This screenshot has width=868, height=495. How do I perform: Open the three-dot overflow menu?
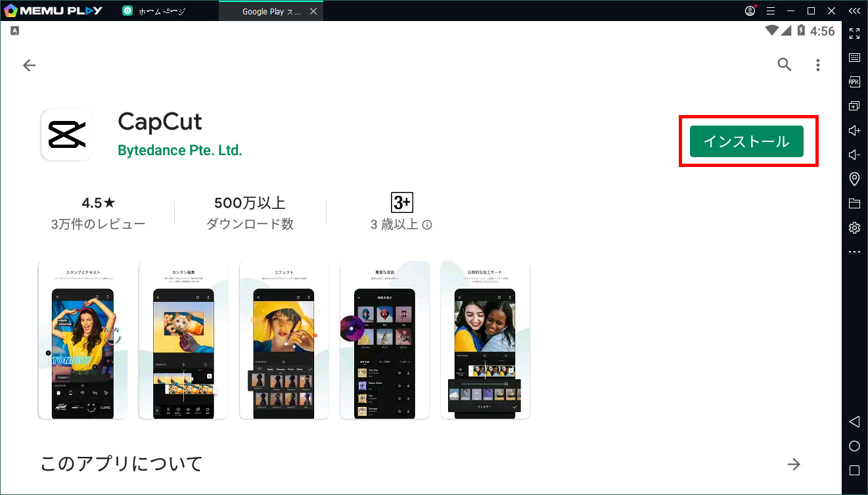(x=818, y=65)
